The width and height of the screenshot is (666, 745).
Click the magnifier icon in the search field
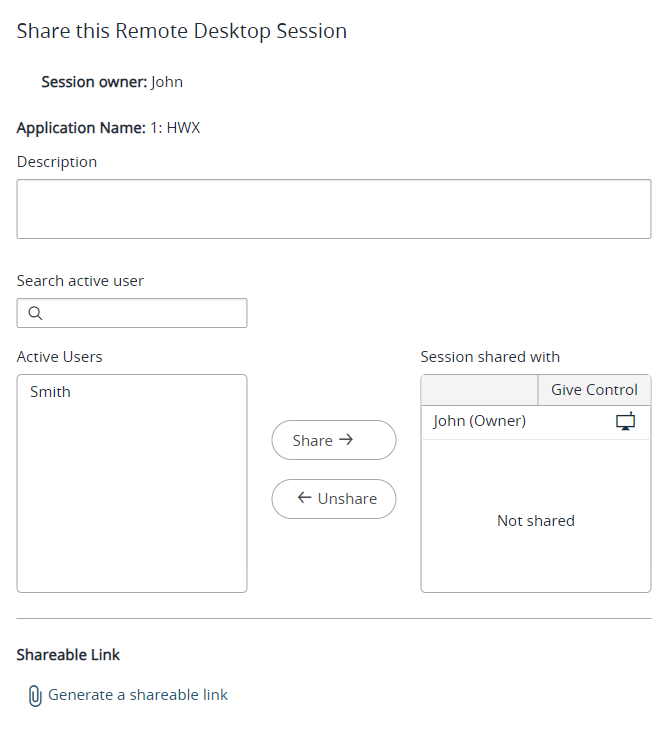(35, 313)
